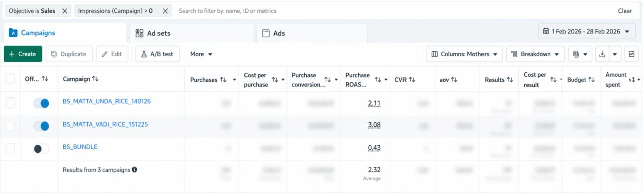This screenshot has width=644, height=195.
Task: Open the date range picker for Feb 2026
Action: click(587, 31)
